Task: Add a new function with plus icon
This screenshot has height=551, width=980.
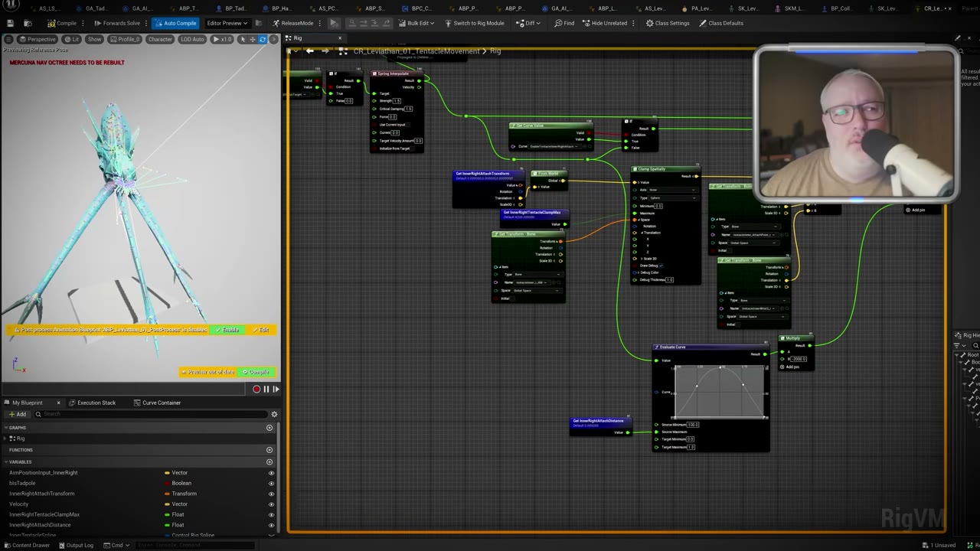Action: tap(269, 450)
